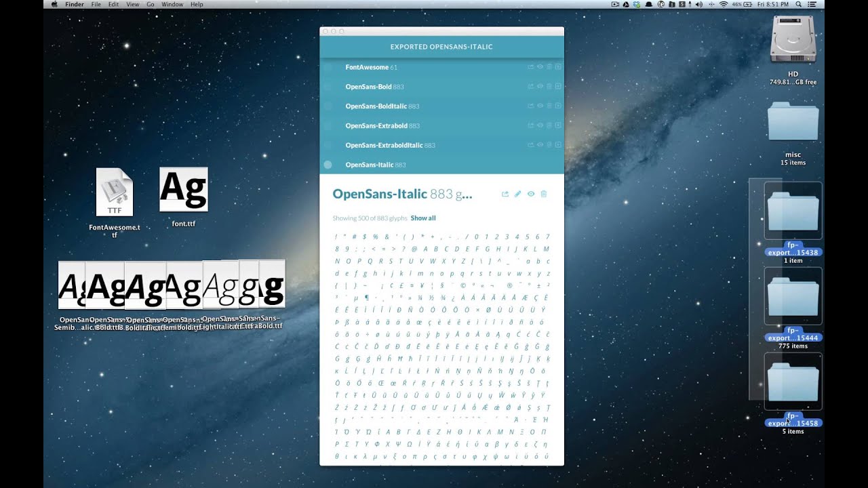Click the trash icon in OpenSans-Extrabold row
The width and height of the screenshot is (868, 488).
point(549,125)
